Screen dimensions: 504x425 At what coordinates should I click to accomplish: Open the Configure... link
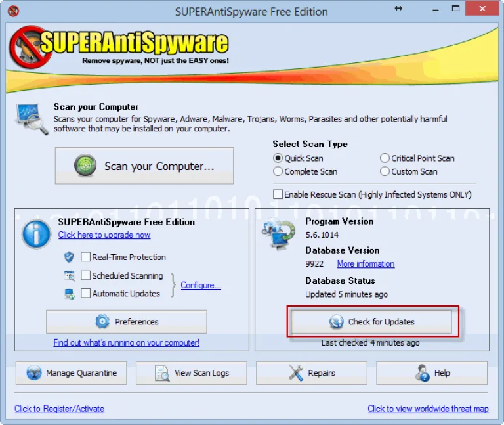(x=201, y=285)
